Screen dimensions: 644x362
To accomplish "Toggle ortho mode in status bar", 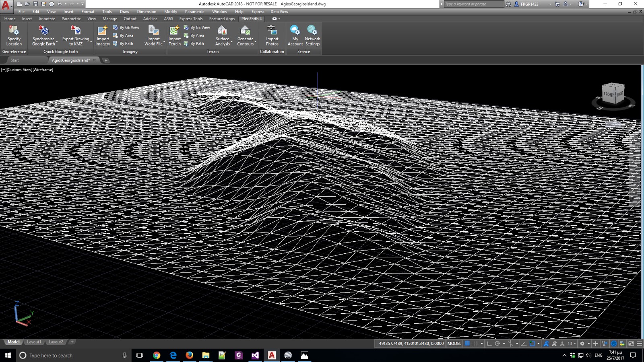I will pos(489,343).
